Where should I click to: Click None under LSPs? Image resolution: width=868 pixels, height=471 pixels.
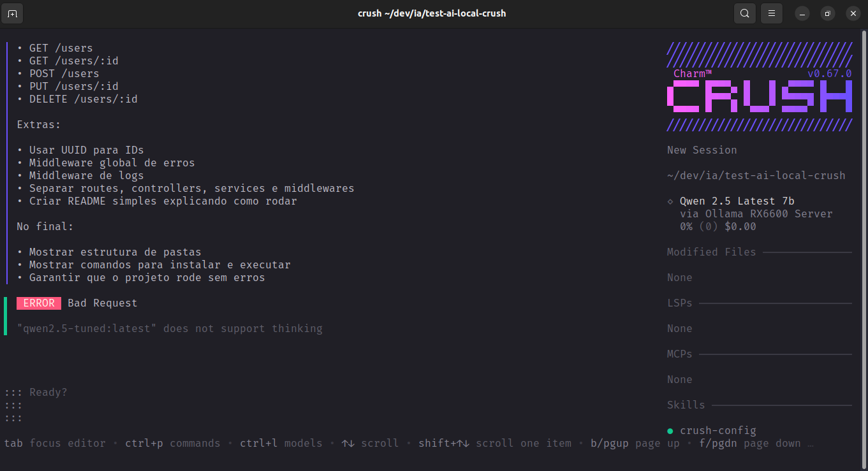(x=680, y=329)
